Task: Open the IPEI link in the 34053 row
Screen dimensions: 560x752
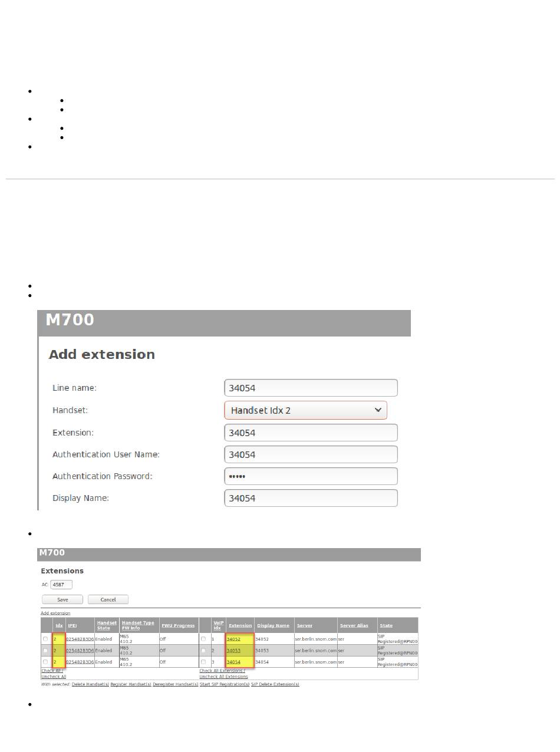Action: [x=80, y=651]
